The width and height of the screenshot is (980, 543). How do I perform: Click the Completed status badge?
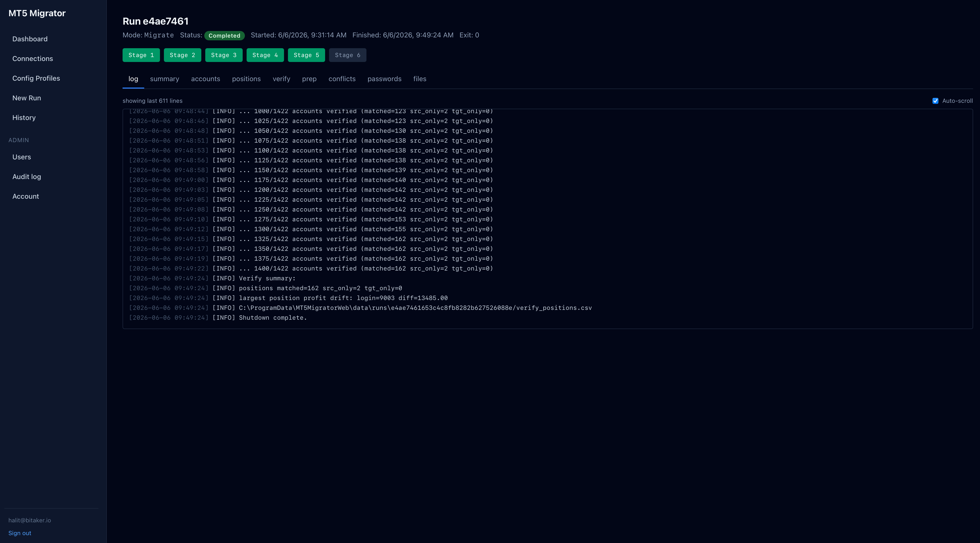[224, 35]
